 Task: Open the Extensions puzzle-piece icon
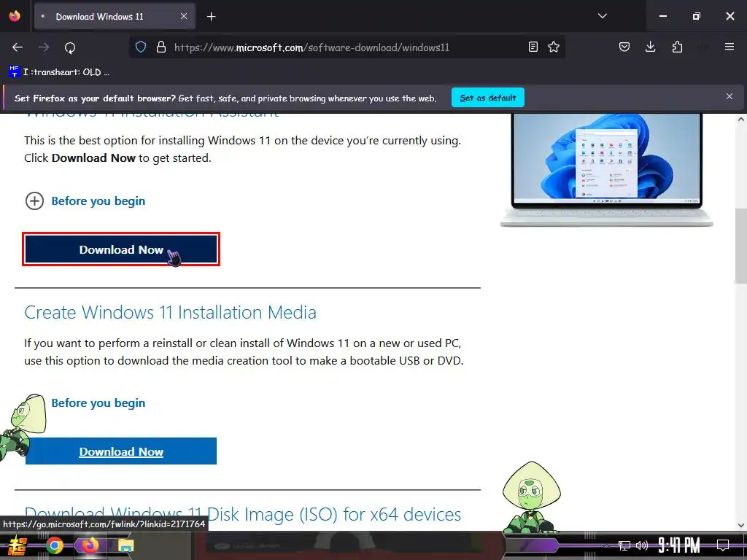click(x=677, y=47)
